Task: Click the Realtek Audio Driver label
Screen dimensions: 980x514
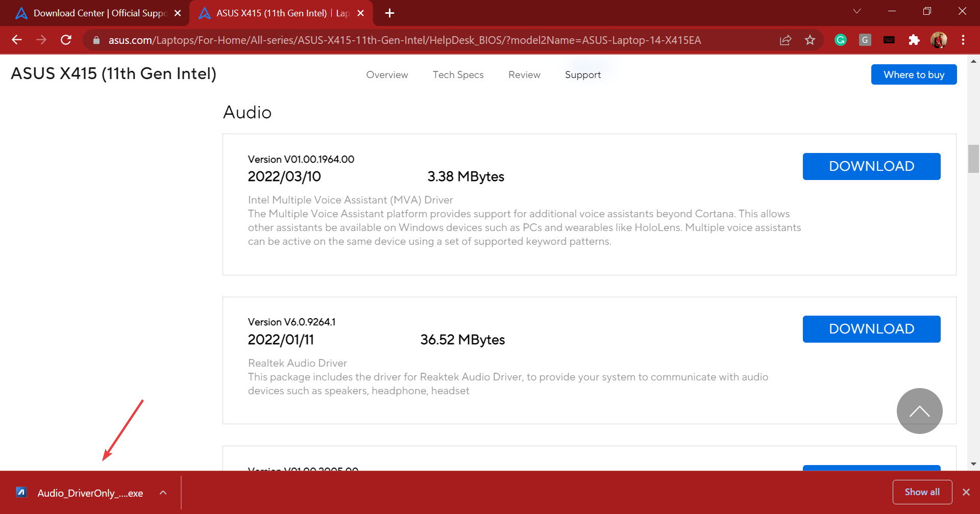Action: (x=297, y=363)
